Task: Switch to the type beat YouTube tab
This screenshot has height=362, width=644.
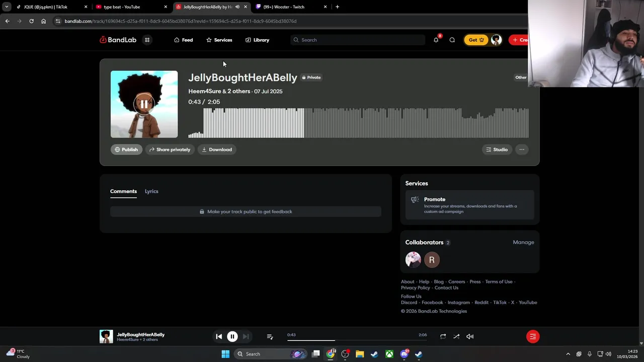Action: point(132,7)
